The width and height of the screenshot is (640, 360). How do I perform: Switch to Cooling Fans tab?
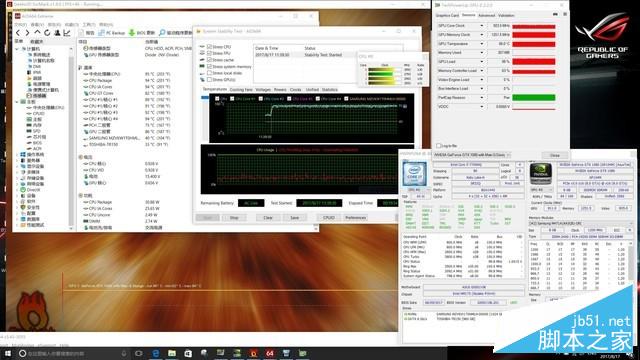pos(241,89)
